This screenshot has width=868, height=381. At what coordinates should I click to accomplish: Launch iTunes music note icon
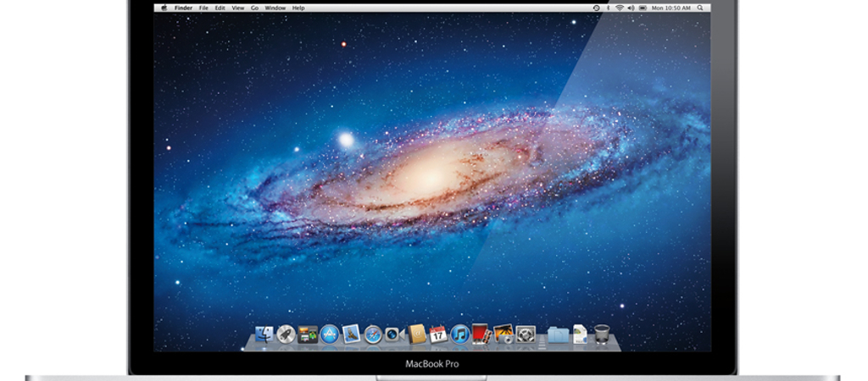click(x=459, y=334)
